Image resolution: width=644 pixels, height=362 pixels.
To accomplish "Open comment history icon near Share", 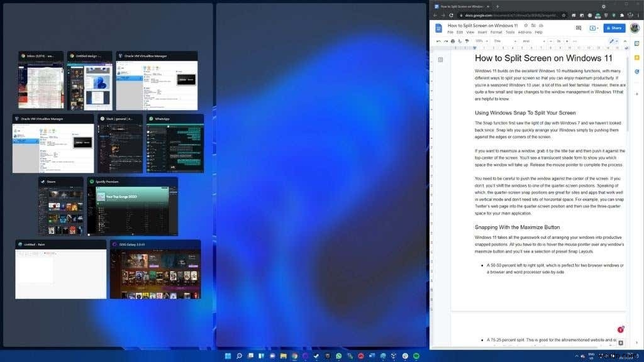I will coord(579,28).
